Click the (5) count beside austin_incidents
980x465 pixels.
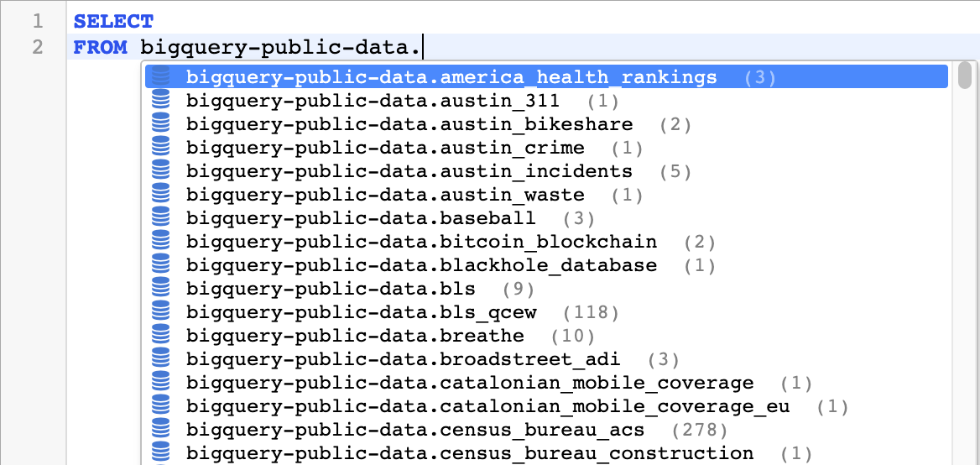tap(675, 171)
